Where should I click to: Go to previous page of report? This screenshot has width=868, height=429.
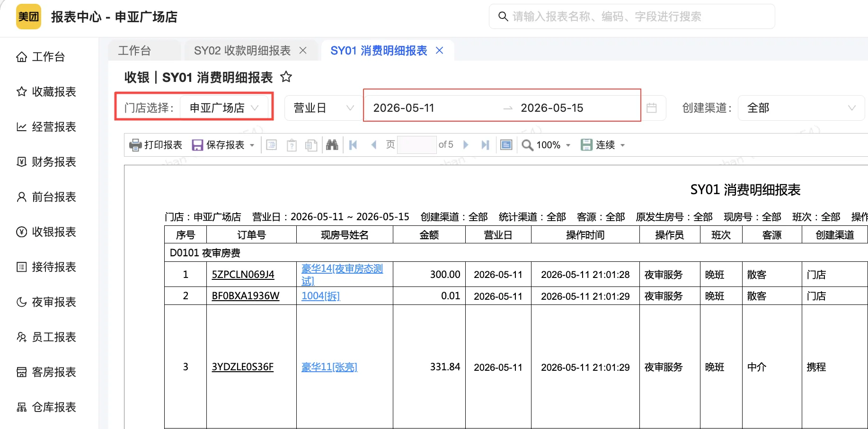point(374,145)
